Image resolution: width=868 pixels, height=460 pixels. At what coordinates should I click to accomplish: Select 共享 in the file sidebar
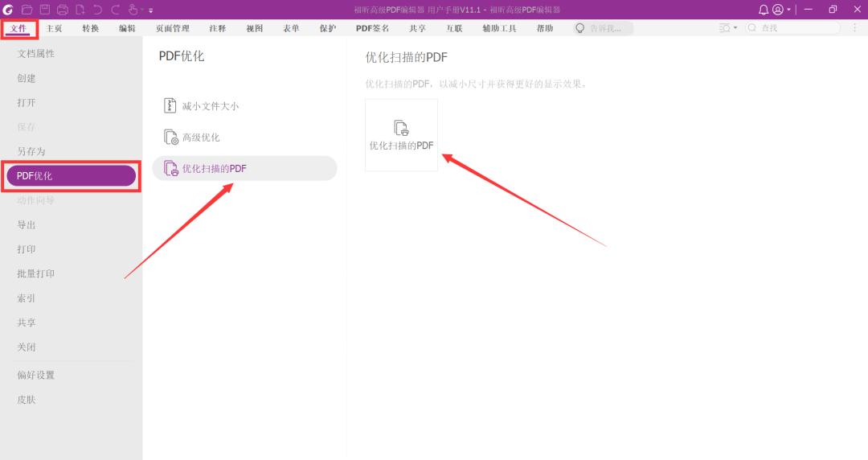27,322
